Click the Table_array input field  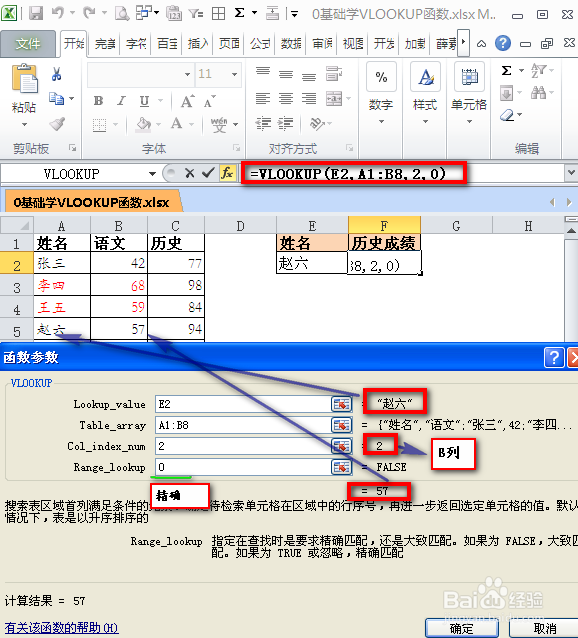click(243, 425)
